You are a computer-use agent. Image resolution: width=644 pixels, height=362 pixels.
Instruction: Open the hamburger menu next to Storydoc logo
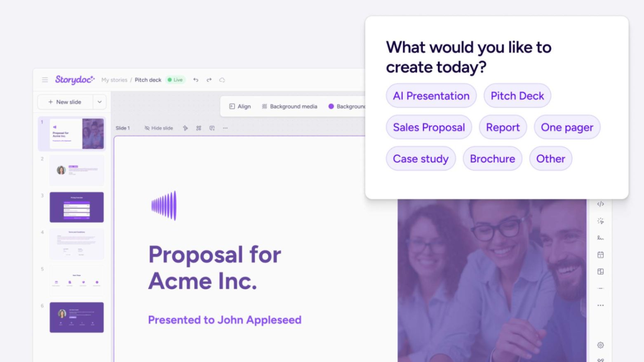coord(45,80)
